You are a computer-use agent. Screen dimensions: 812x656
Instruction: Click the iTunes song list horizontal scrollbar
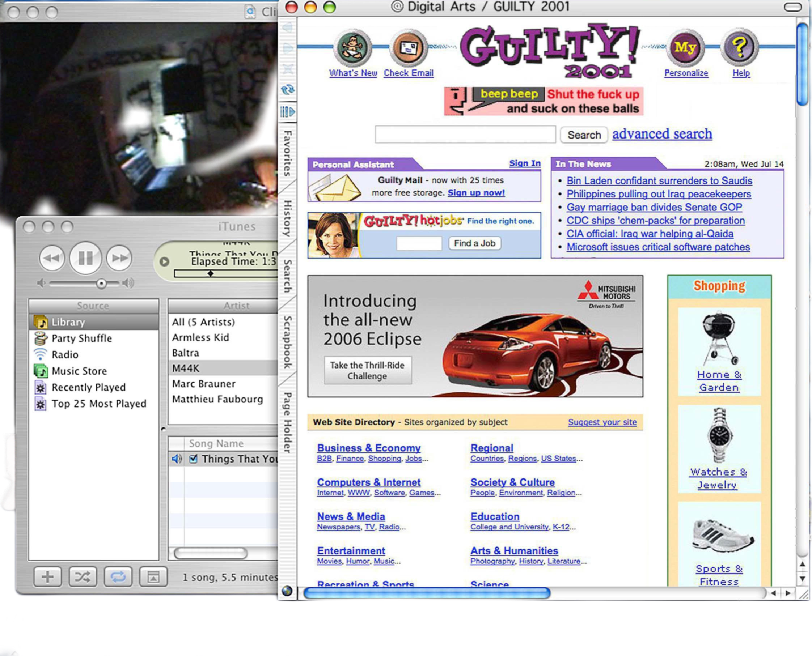211,554
